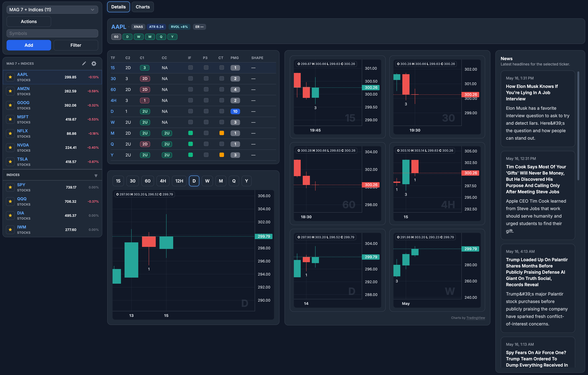Open the 30-minute mini chart thumbnail
Viewport: 588px width, 375px height.
click(437, 97)
